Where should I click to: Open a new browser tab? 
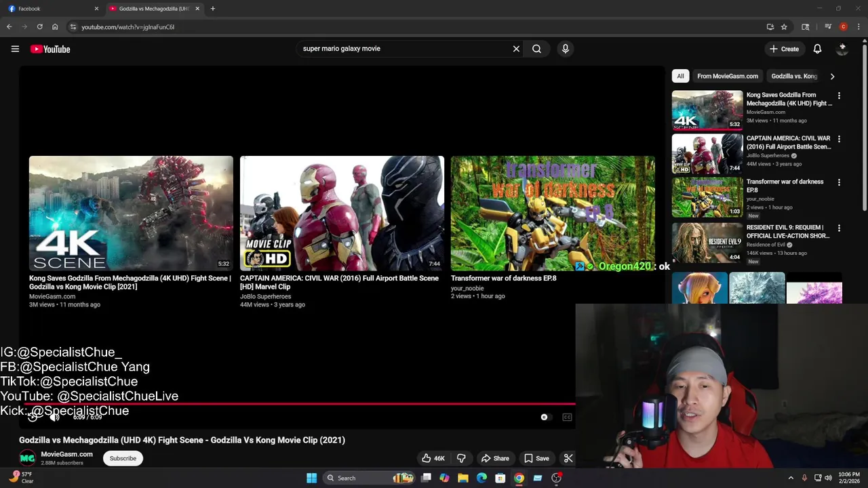[212, 9]
